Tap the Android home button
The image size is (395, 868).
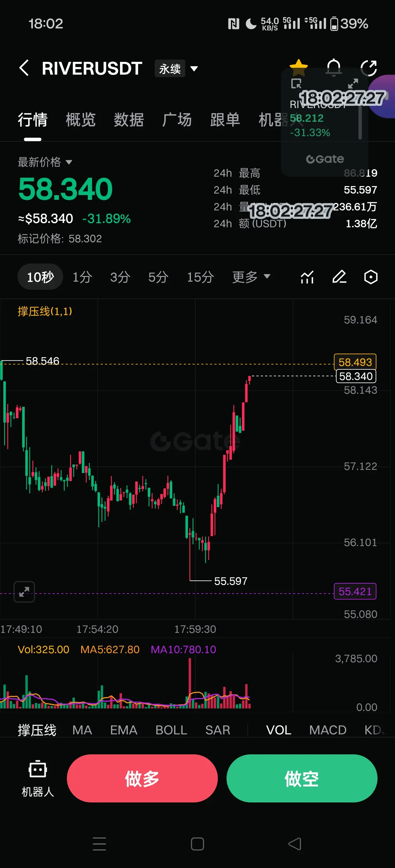(x=197, y=844)
